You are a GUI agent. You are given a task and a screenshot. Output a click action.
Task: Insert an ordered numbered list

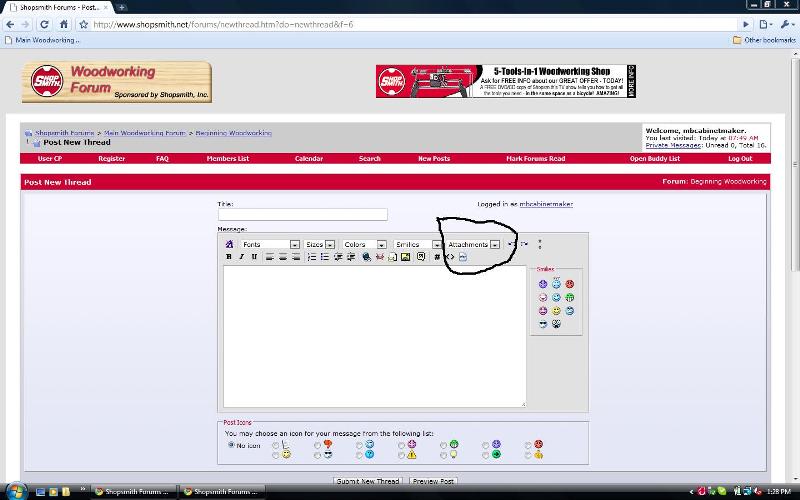click(312, 257)
